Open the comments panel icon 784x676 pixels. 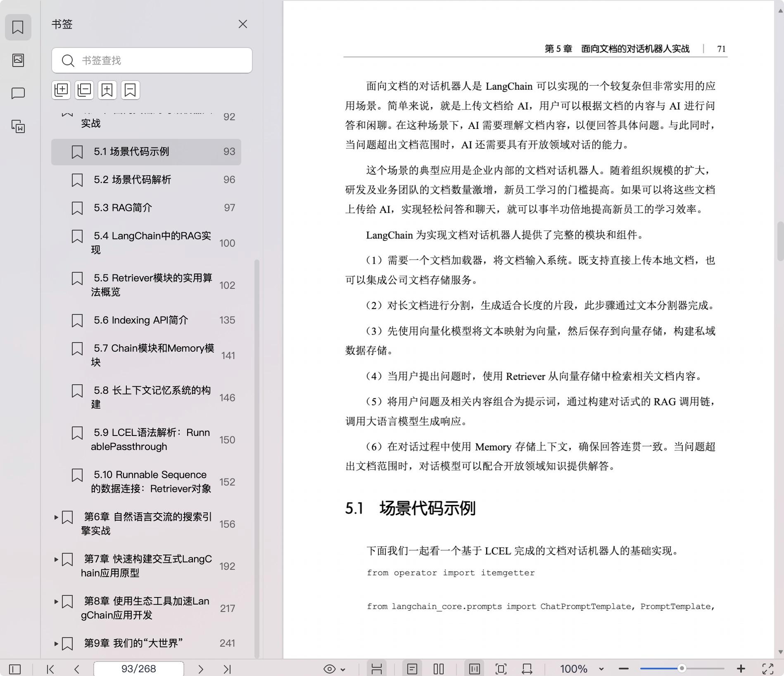click(x=18, y=93)
